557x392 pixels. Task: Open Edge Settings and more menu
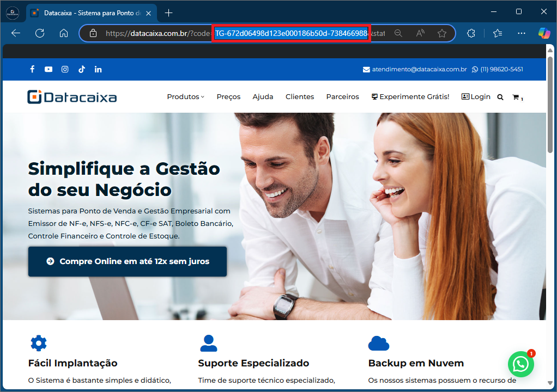[x=522, y=33]
